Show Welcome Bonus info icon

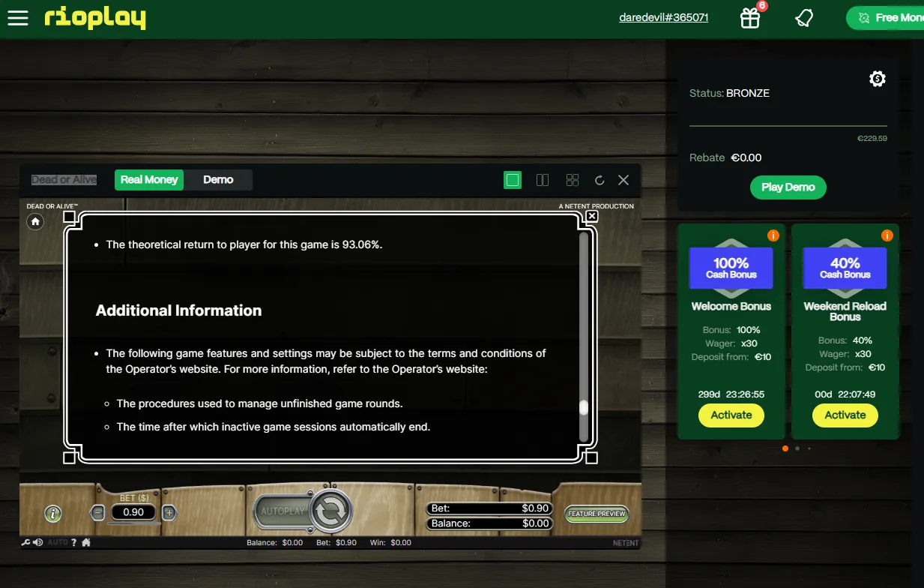pos(773,235)
